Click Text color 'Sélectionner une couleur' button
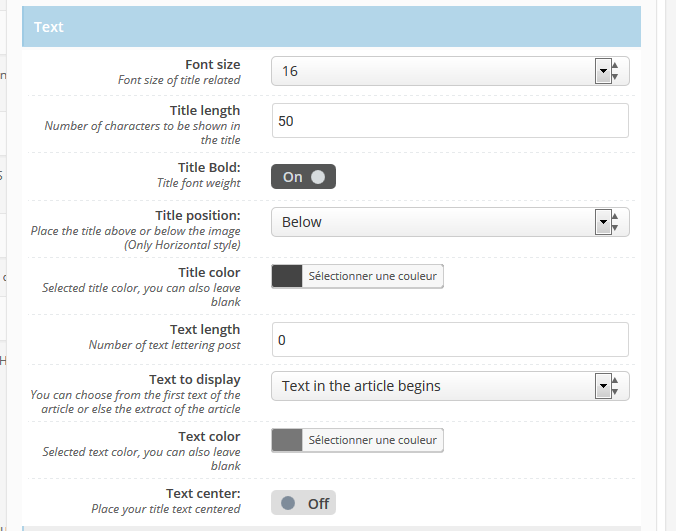The width and height of the screenshot is (676, 531). (x=372, y=440)
